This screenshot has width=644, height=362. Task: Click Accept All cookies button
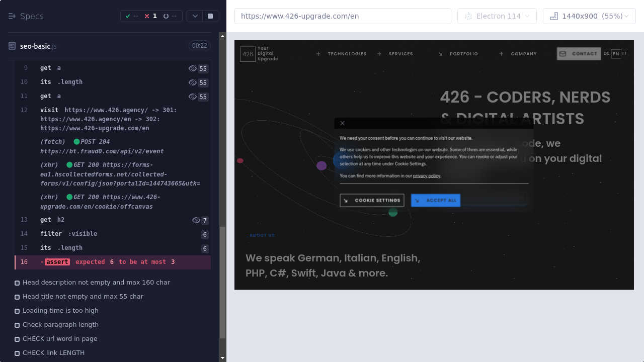click(436, 200)
